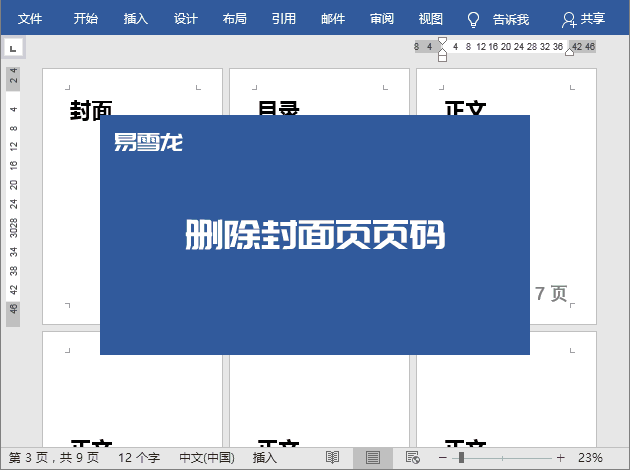Click the tab stop selector icon

14,49
